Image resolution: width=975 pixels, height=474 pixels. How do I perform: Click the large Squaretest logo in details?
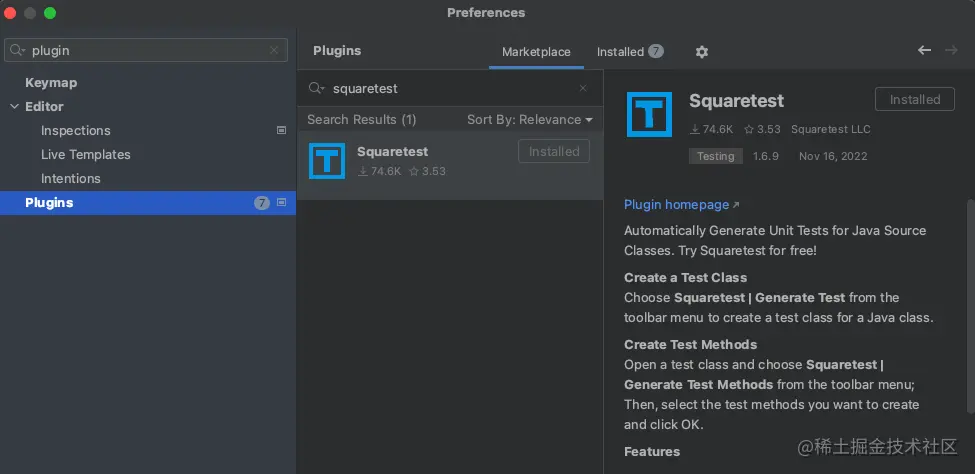(649, 114)
